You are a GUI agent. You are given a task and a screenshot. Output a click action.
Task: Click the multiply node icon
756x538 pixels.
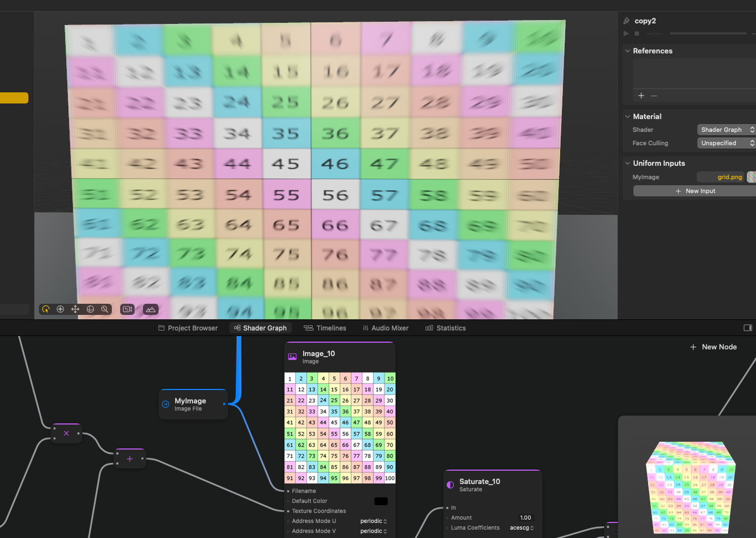point(66,433)
